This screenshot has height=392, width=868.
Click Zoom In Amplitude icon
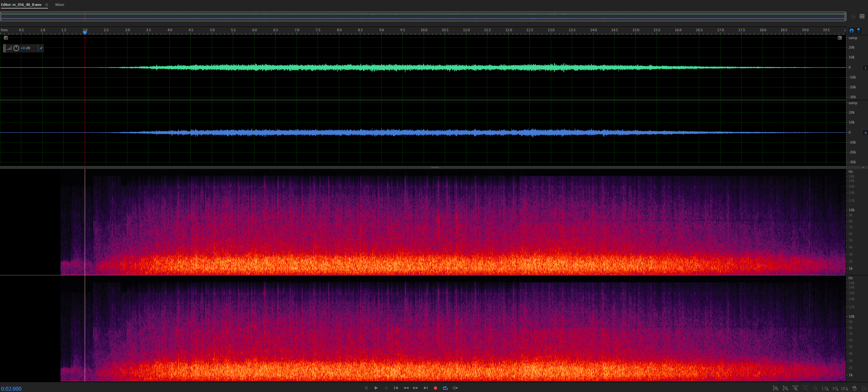(775, 388)
